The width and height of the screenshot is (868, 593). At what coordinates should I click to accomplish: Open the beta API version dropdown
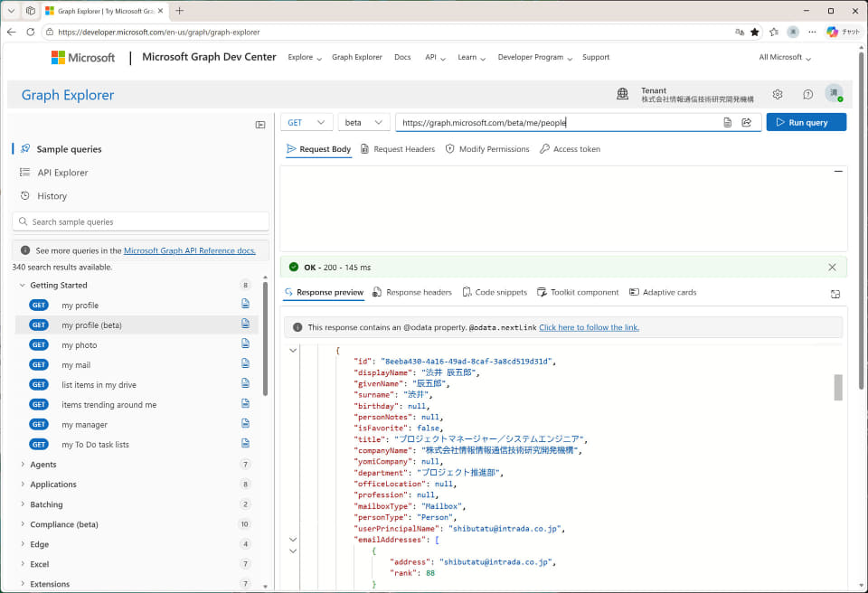click(x=363, y=122)
